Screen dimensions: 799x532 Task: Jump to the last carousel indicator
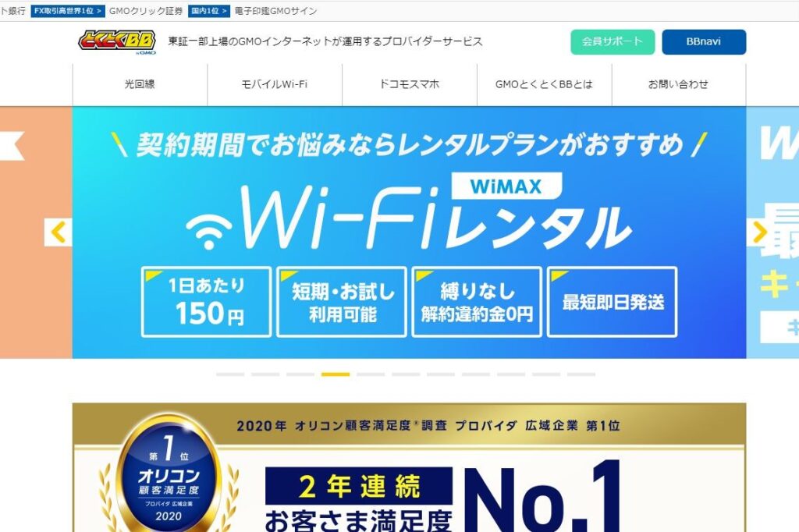pyautogui.click(x=581, y=374)
